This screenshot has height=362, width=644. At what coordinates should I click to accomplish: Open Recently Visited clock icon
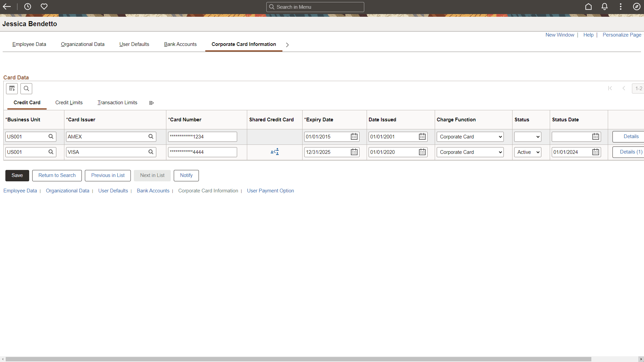point(28,7)
